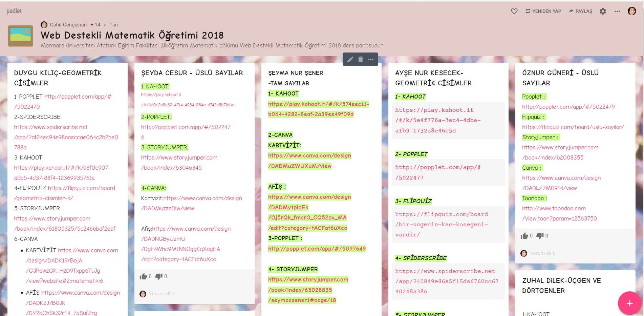
Task: Open Duygu Kılıç's spiderscribe link
Action: pos(66,137)
